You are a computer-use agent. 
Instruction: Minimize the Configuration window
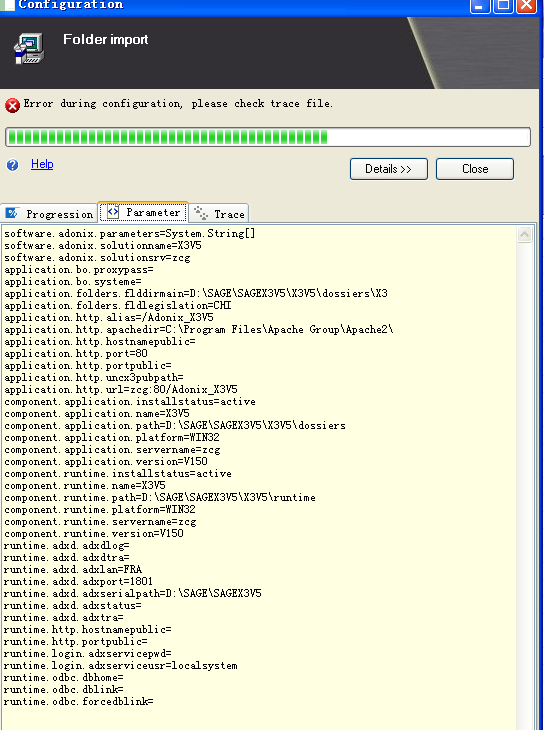[x=480, y=6]
